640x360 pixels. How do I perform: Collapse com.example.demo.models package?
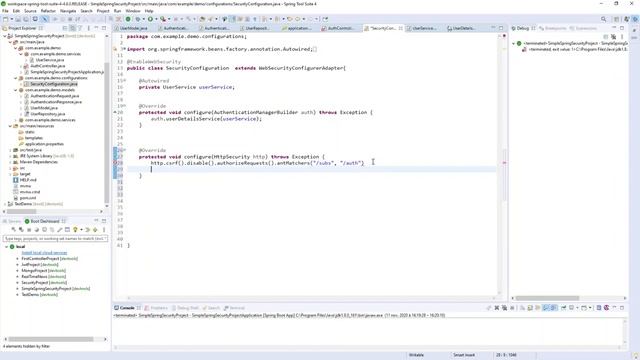(x=16, y=90)
